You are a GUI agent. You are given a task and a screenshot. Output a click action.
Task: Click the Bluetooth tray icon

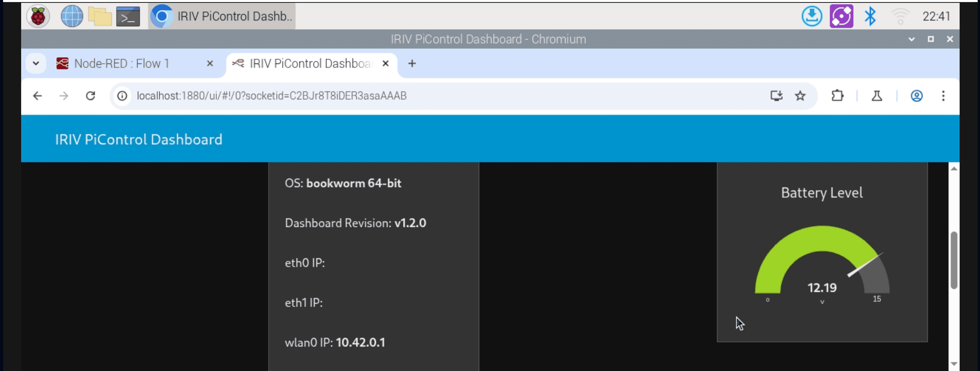(870, 16)
